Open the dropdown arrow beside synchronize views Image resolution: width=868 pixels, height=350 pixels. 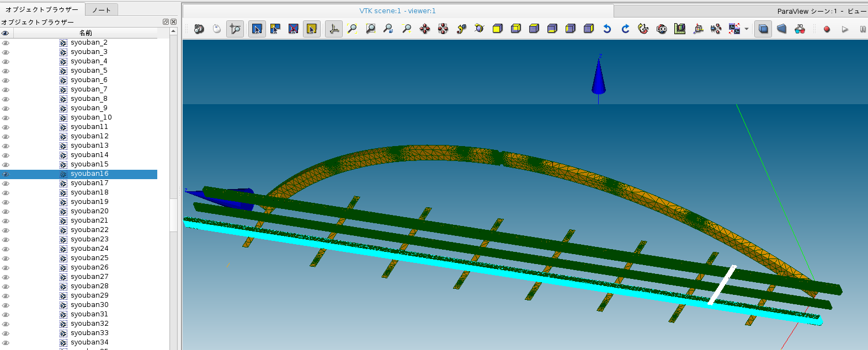[747, 29]
